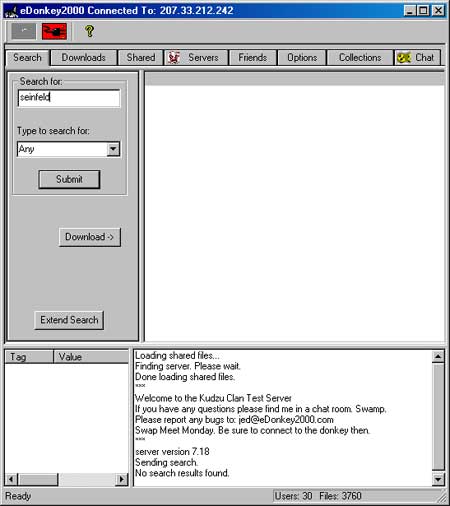Open the Chat tab
The width and height of the screenshot is (450, 506).
pos(418,58)
